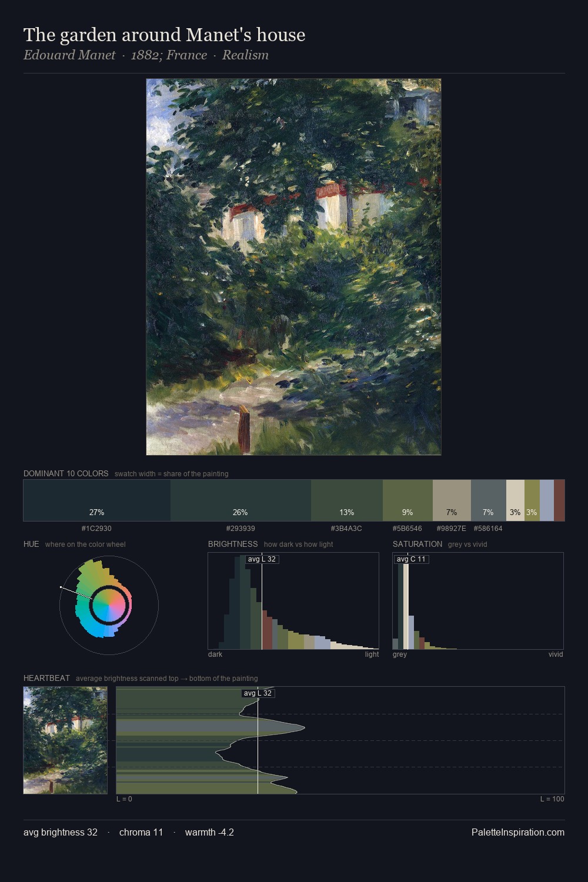Click the 'grey' saturation axis label
Image resolution: width=588 pixels, height=882 pixels.
coord(400,654)
